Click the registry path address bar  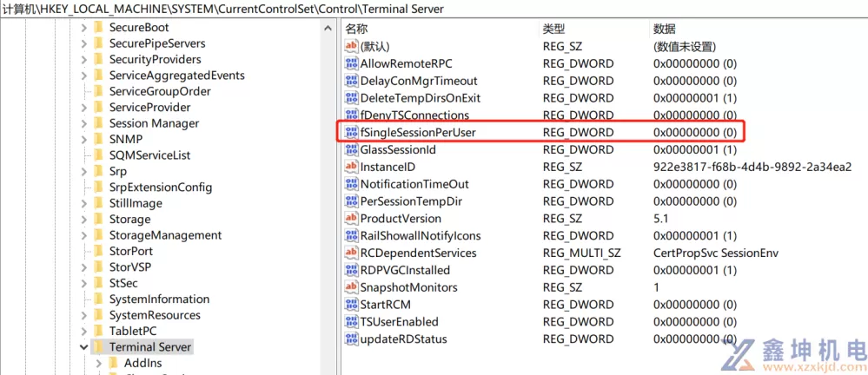434,9
